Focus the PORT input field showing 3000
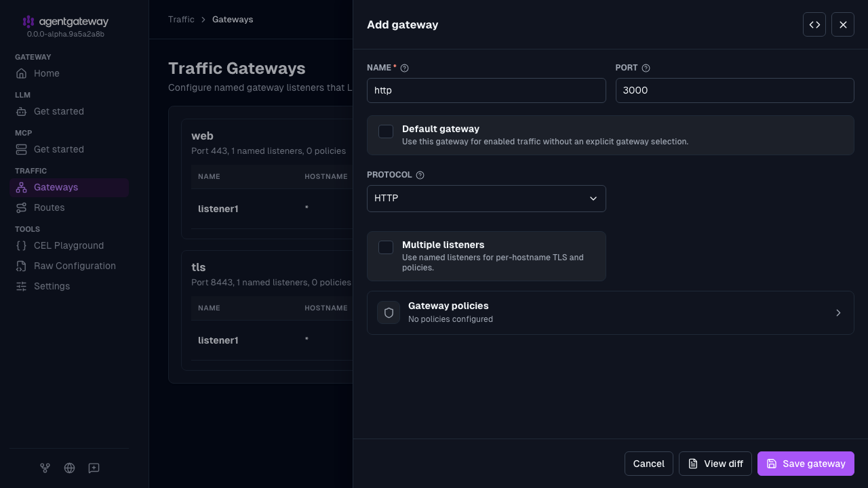Image resolution: width=868 pixels, height=488 pixels. click(735, 90)
